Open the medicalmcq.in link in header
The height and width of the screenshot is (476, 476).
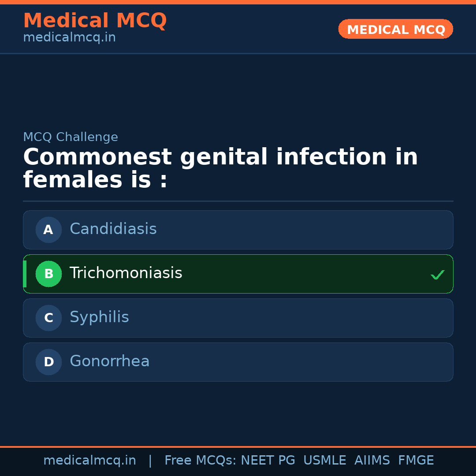(69, 38)
